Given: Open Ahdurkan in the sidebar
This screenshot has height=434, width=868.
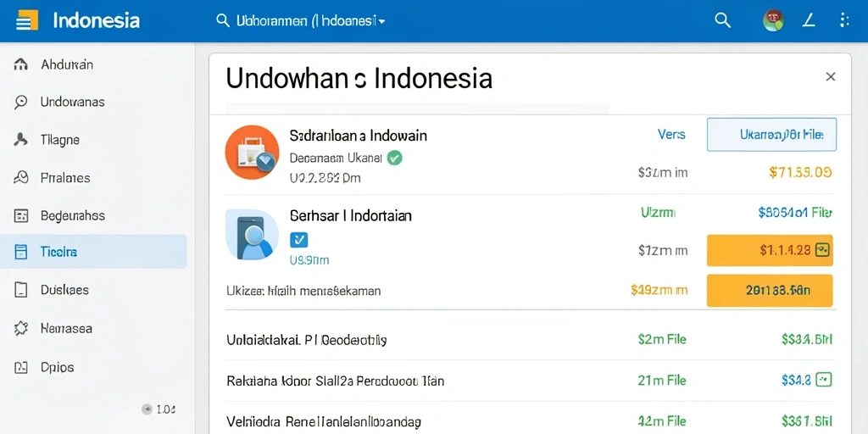Looking at the screenshot, I should (x=67, y=64).
